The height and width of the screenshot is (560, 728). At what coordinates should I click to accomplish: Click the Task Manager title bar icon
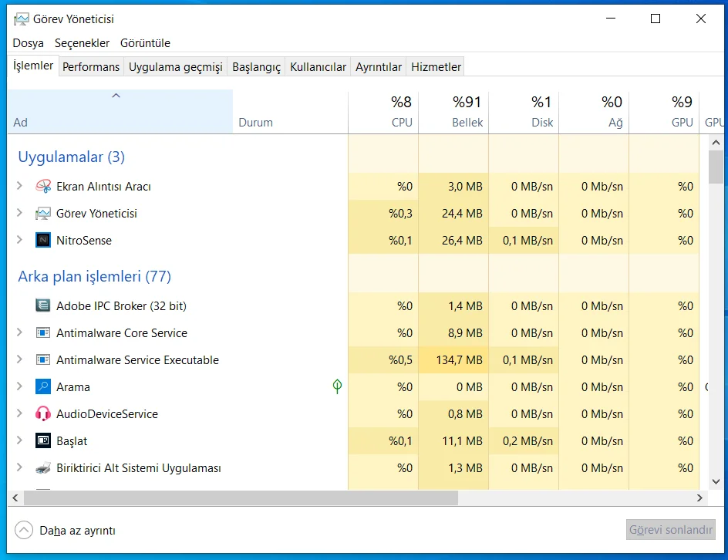(22, 19)
